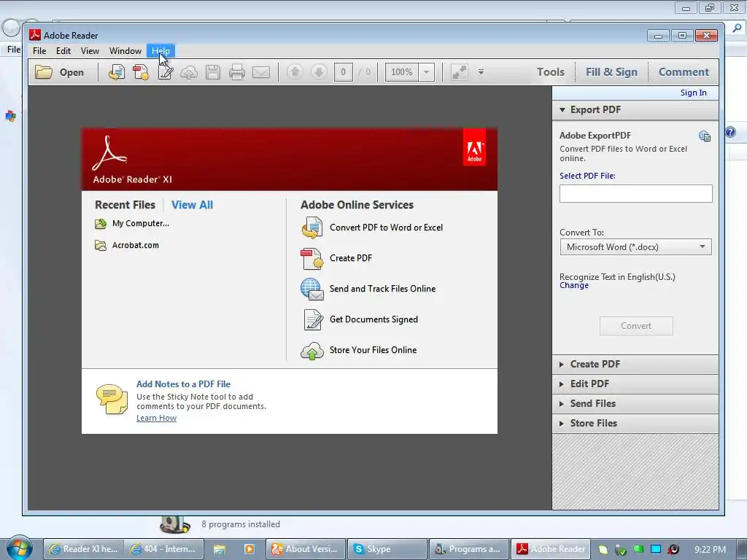Open the Edit menu
Screen dimensions: 747x560
[63, 51]
